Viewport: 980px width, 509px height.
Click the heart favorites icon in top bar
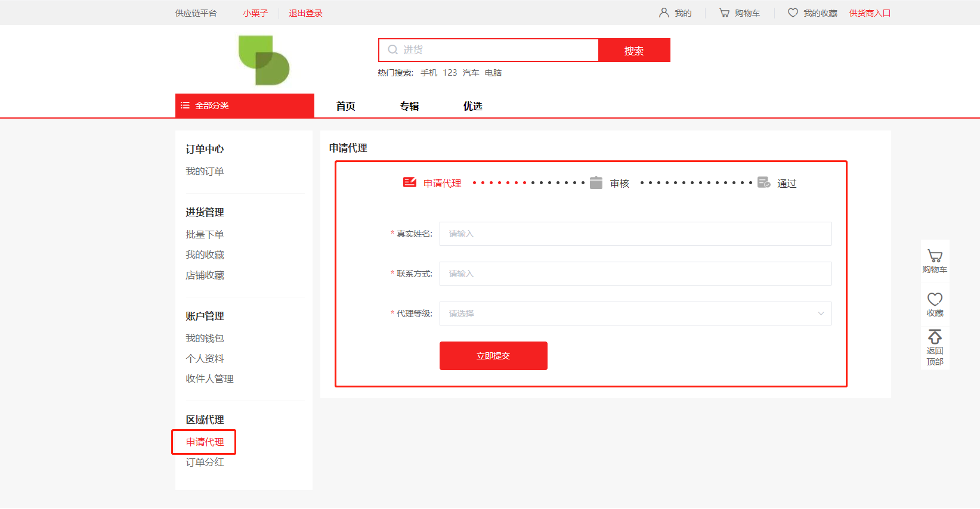(793, 13)
